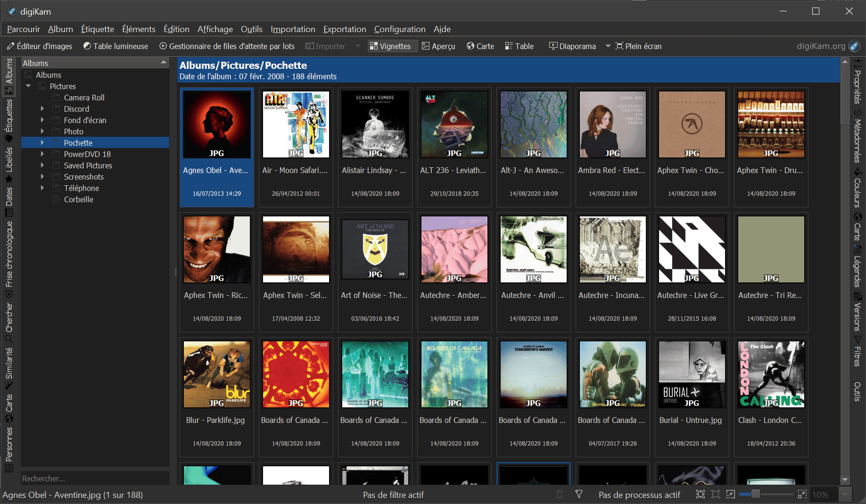Image resolution: width=866 pixels, height=504 pixels.
Task: Open the Table lumineuse light table
Action: click(115, 46)
